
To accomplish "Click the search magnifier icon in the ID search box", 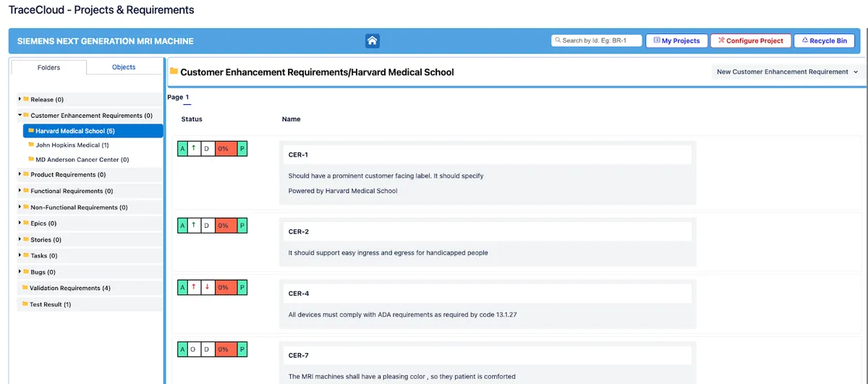I will tap(558, 40).
